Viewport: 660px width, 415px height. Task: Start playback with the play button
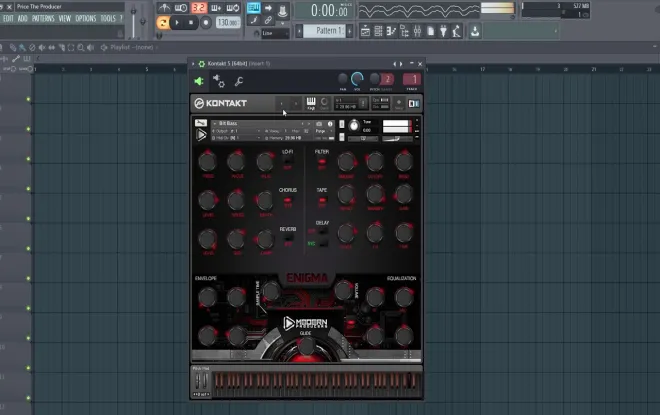tap(177, 22)
